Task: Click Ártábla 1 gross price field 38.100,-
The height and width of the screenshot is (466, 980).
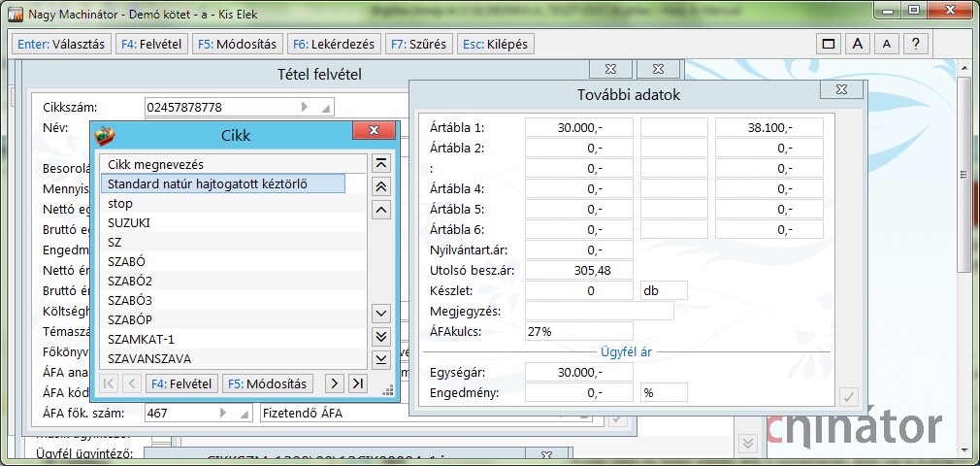Action: [769, 127]
